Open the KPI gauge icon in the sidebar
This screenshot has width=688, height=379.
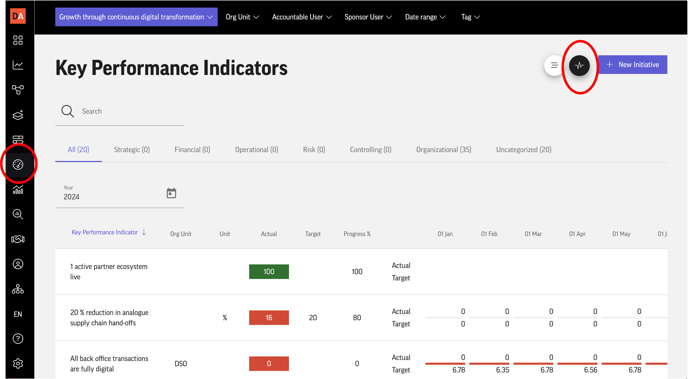coord(18,164)
